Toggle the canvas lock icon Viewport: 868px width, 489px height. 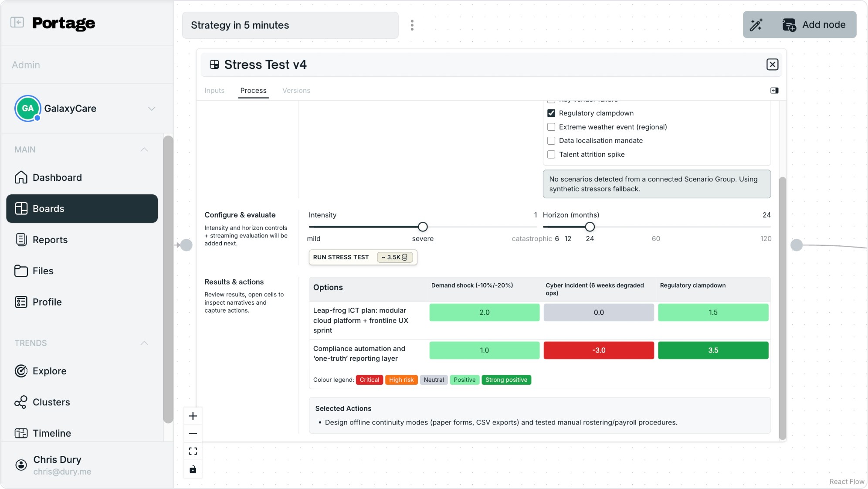(193, 469)
